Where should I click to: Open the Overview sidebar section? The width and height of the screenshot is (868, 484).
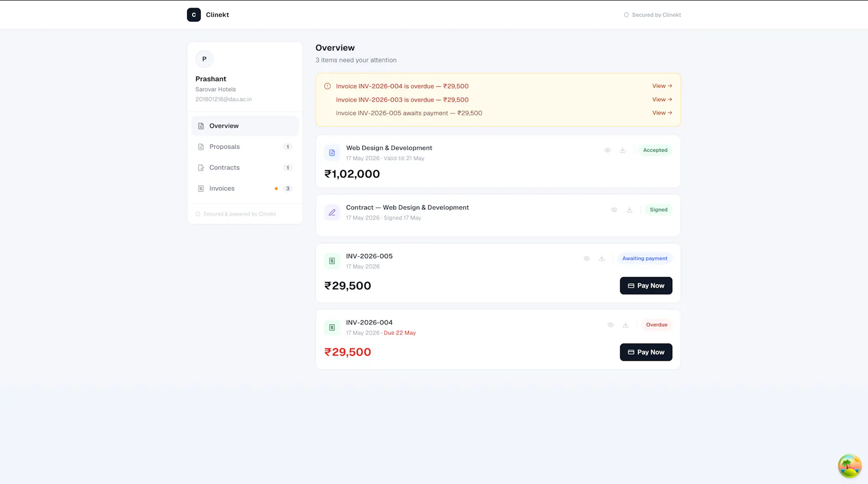(245, 126)
